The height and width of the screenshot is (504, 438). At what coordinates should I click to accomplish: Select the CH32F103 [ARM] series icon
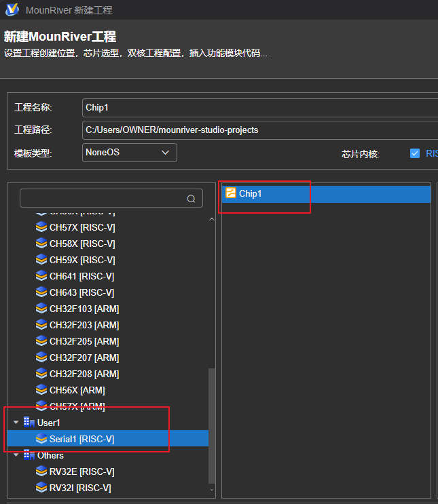[41, 309]
